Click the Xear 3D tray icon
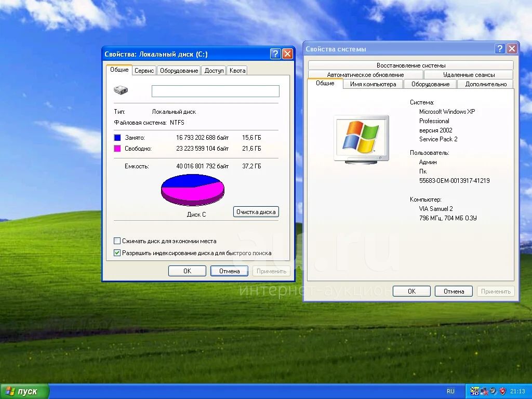This screenshot has width=532, height=399. pyautogui.click(x=474, y=391)
